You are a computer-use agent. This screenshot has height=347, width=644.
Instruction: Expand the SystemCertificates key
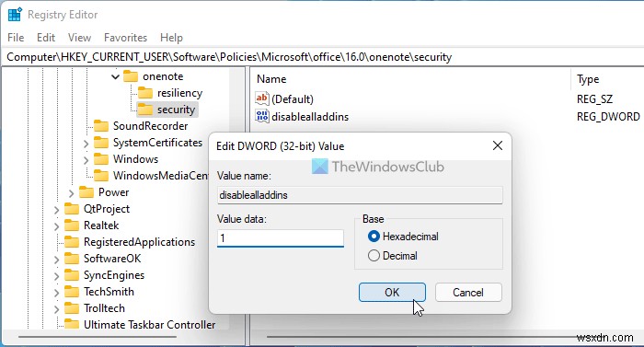click(x=86, y=144)
